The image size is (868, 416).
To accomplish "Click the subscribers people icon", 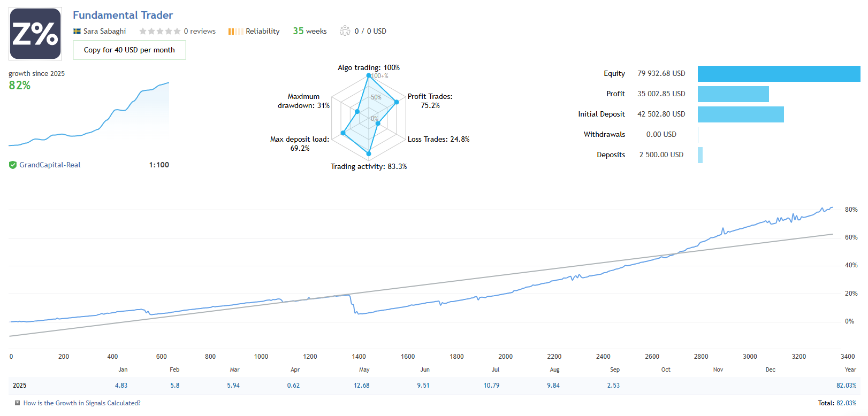I will [345, 31].
